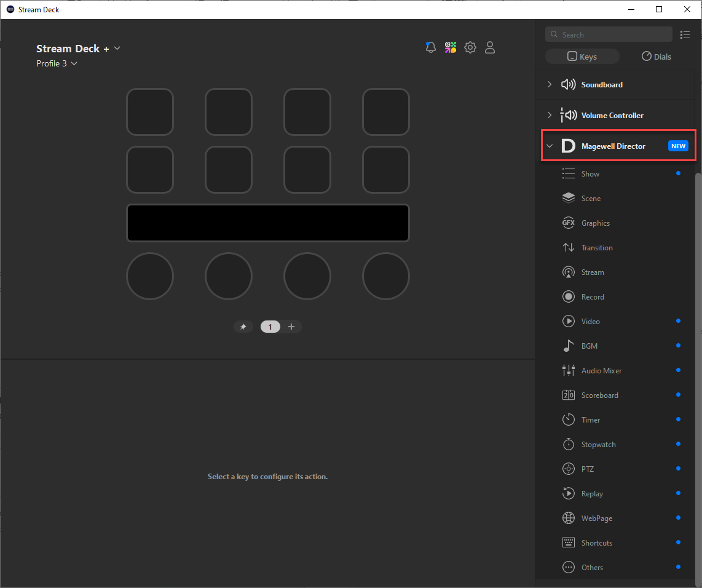Select the Replay icon

(568, 493)
